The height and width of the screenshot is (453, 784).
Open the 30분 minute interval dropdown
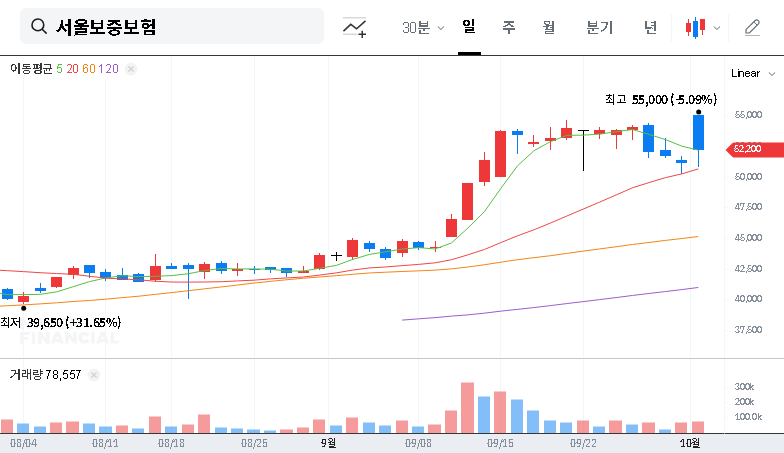423,28
